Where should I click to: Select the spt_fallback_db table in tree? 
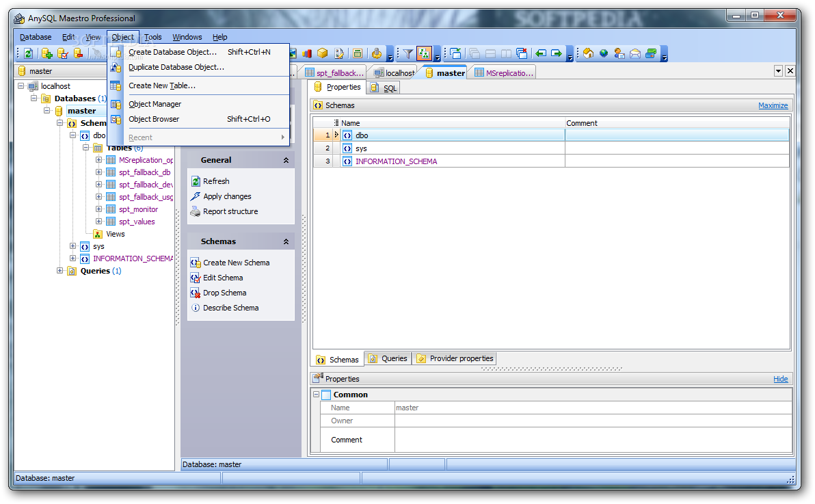[x=144, y=172]
